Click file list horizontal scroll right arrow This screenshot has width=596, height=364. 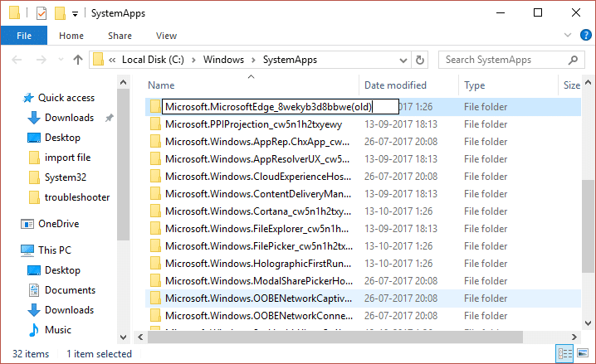(x=574, y=337)
